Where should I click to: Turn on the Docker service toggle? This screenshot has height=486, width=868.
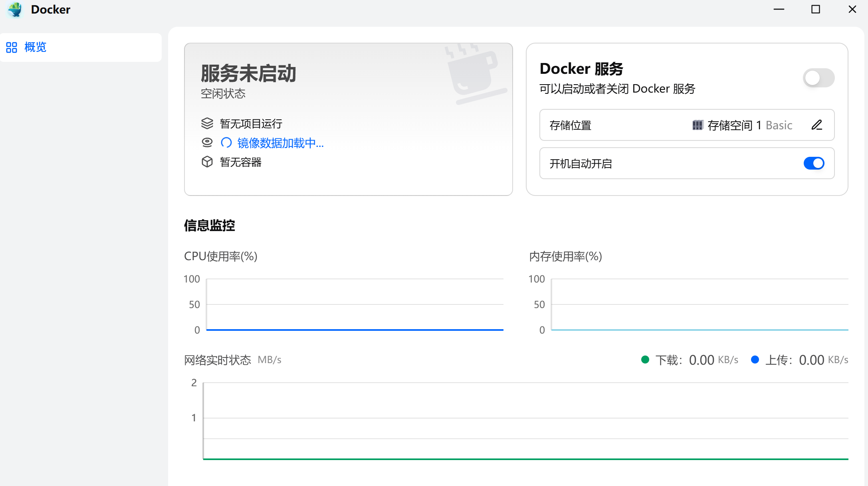818,78
